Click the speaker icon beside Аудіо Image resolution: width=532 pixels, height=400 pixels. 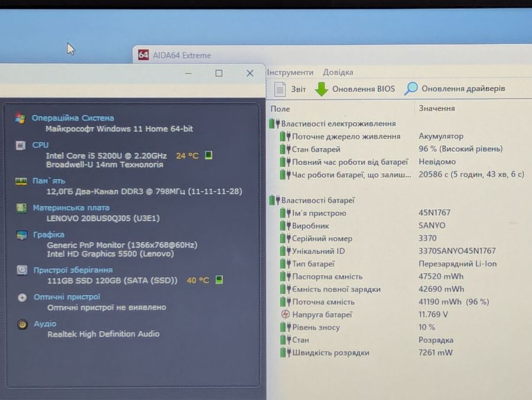[x=22, y=324]
